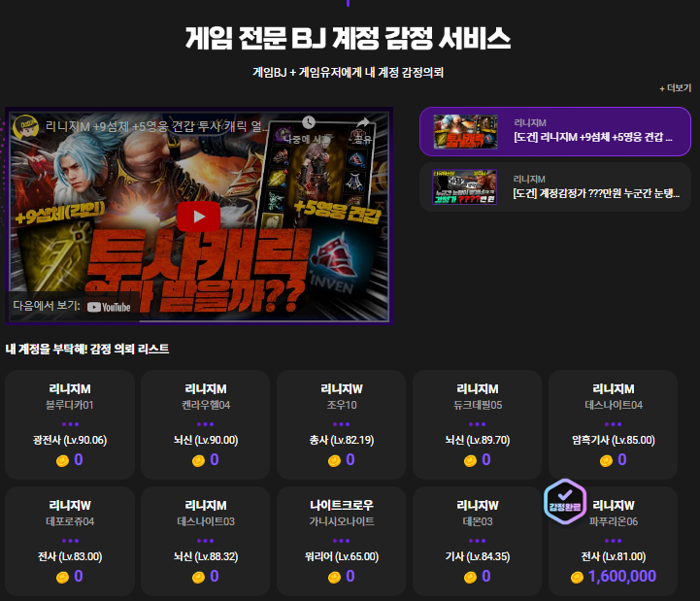Open the 블루디카01 appraisal card
This screenshot has width=700, height=601.
coord(70,424)
